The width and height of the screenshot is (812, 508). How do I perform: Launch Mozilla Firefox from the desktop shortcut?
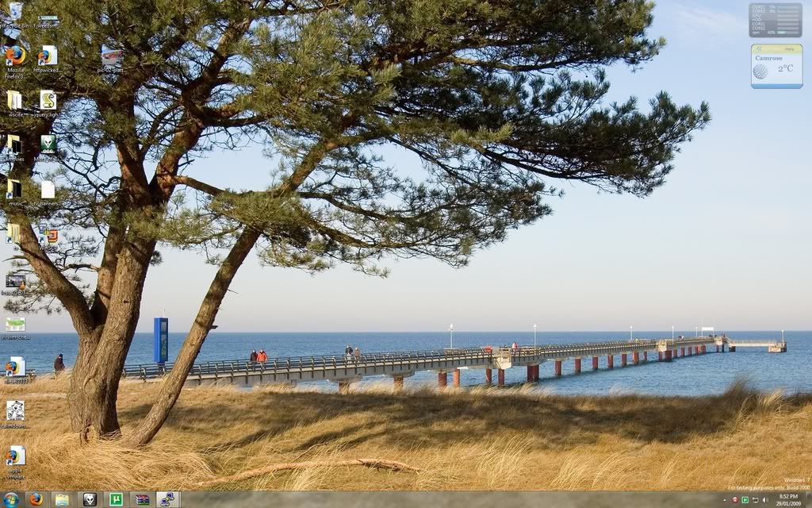[x=15, y=56]
